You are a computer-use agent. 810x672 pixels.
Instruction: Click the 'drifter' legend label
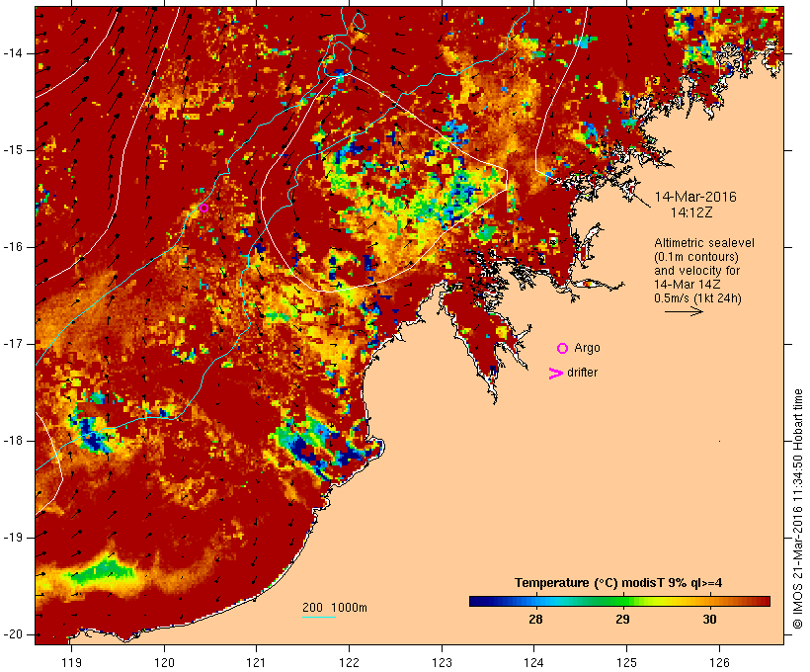[582, 373]
